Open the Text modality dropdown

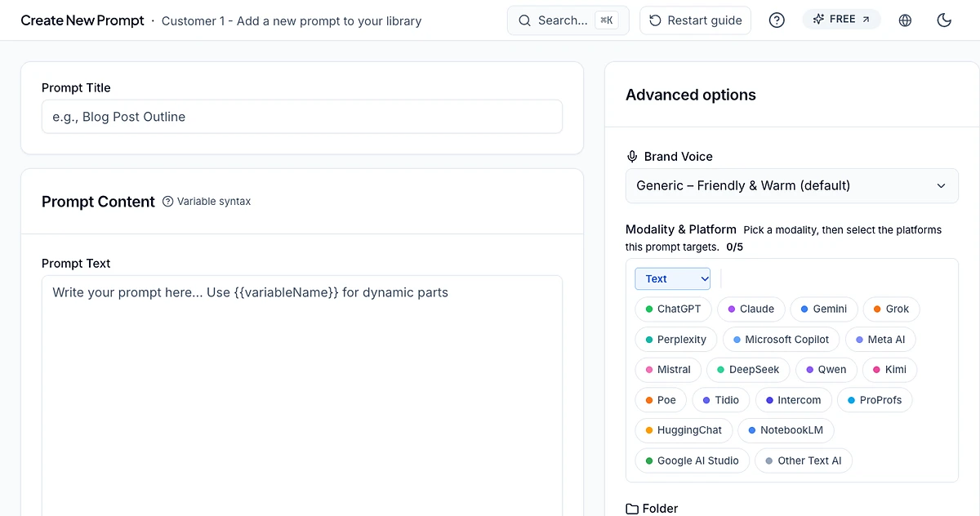pos(673,278)
